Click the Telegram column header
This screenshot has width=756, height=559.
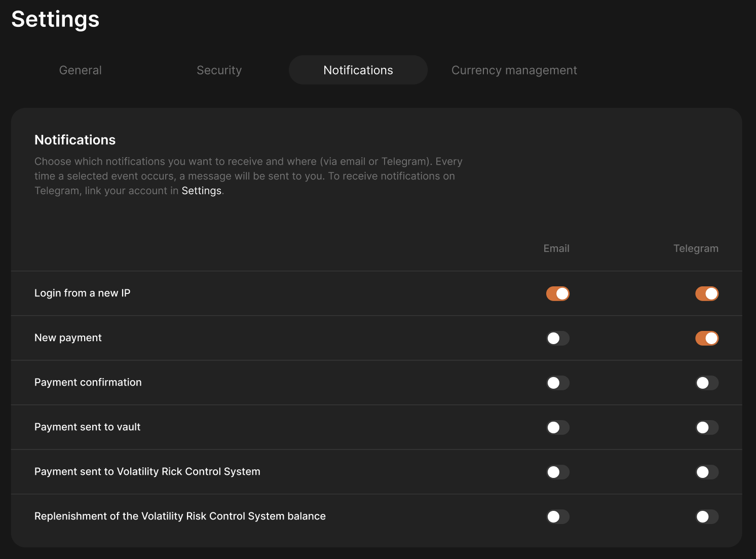(x=695, y=249)
